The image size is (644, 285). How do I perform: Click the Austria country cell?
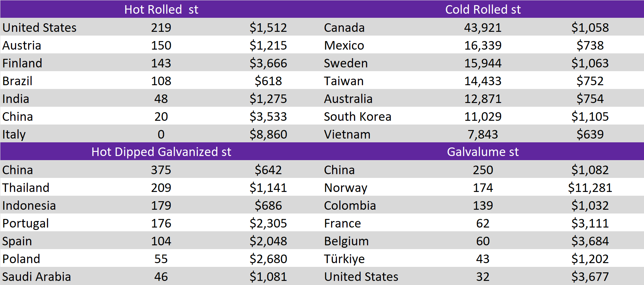click(22, 45)
